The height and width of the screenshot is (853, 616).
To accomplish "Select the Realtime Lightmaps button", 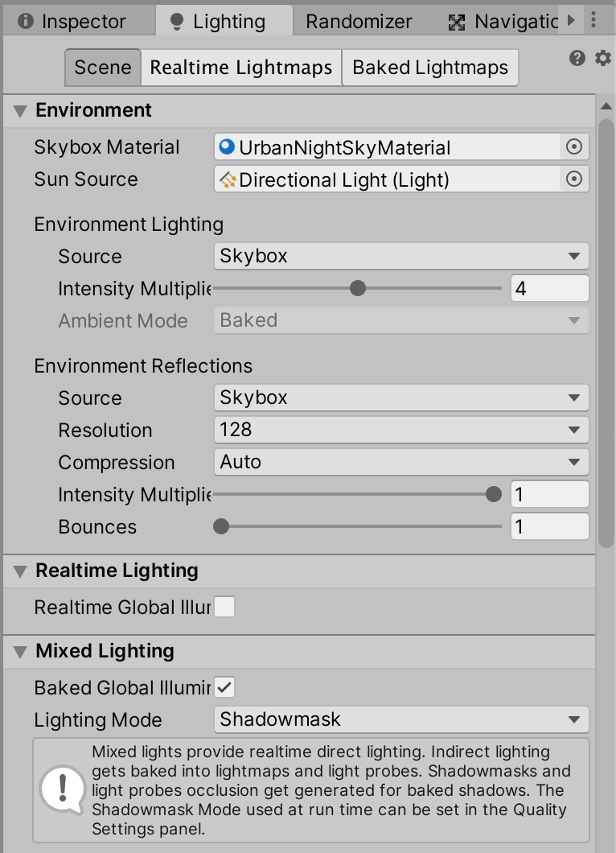I will (241, 68).
